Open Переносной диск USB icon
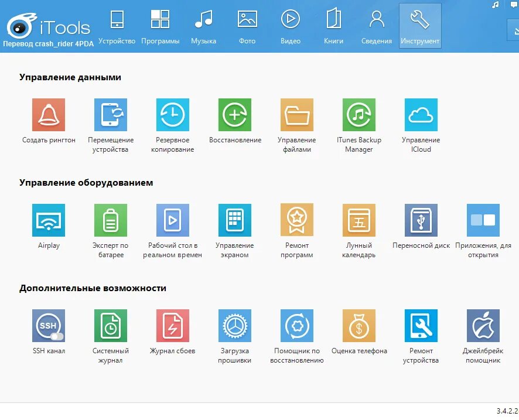Image resolution: width=519 pixels, height=420 pixels. 421,220
